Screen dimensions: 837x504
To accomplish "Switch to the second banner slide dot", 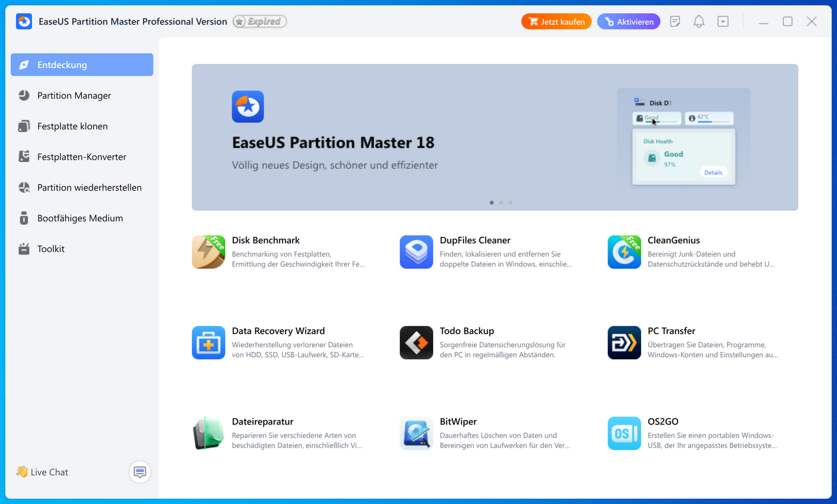I will pos(501,203).
